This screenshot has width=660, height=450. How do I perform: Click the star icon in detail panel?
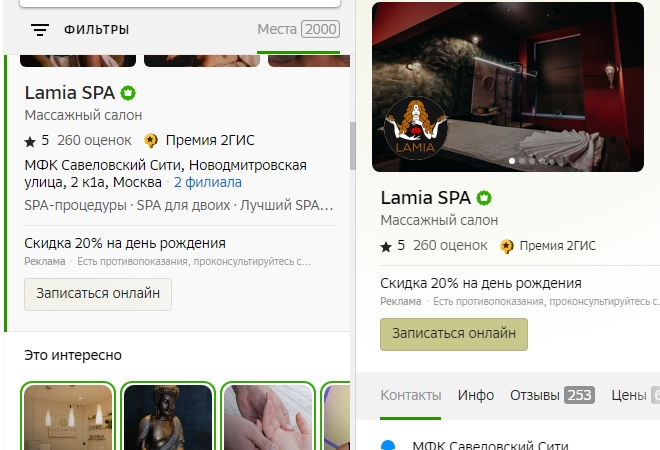tap(386, 247)
